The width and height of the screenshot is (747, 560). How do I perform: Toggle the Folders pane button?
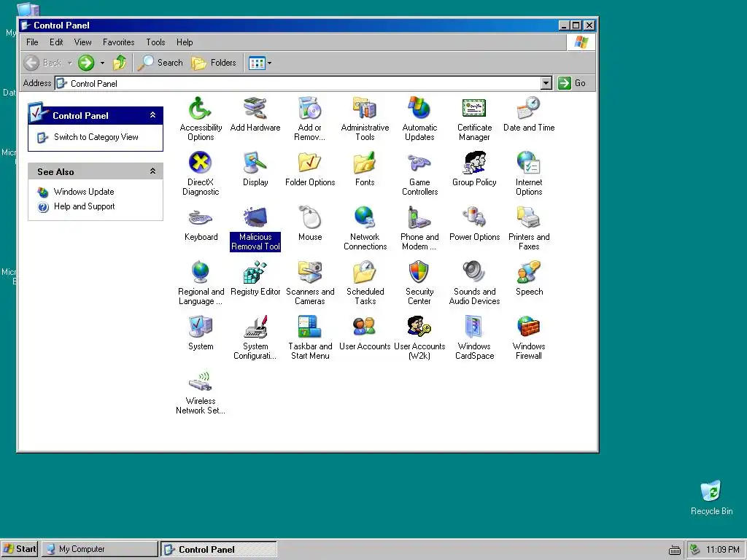pos(214,63)
